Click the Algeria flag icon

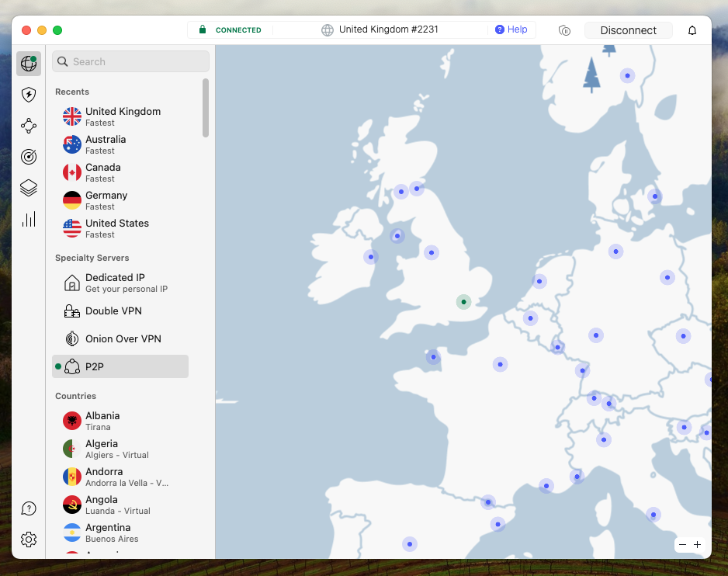click(72, 449)
